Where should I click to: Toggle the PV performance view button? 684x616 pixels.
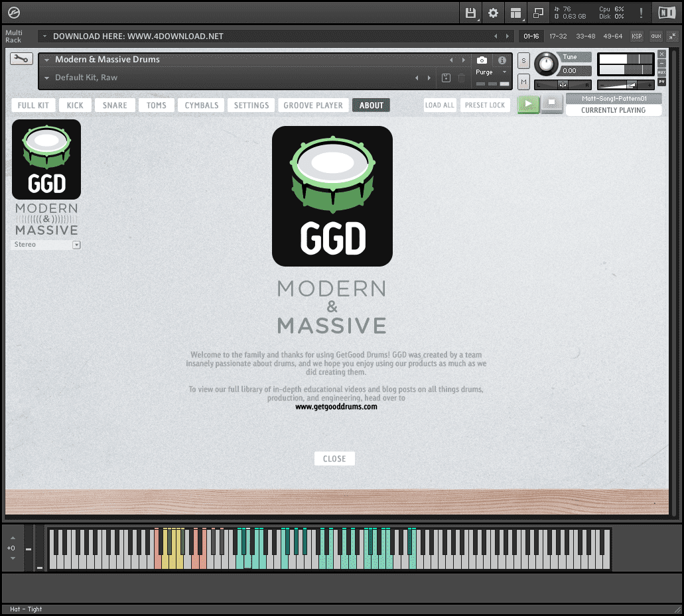coord(661,82)
